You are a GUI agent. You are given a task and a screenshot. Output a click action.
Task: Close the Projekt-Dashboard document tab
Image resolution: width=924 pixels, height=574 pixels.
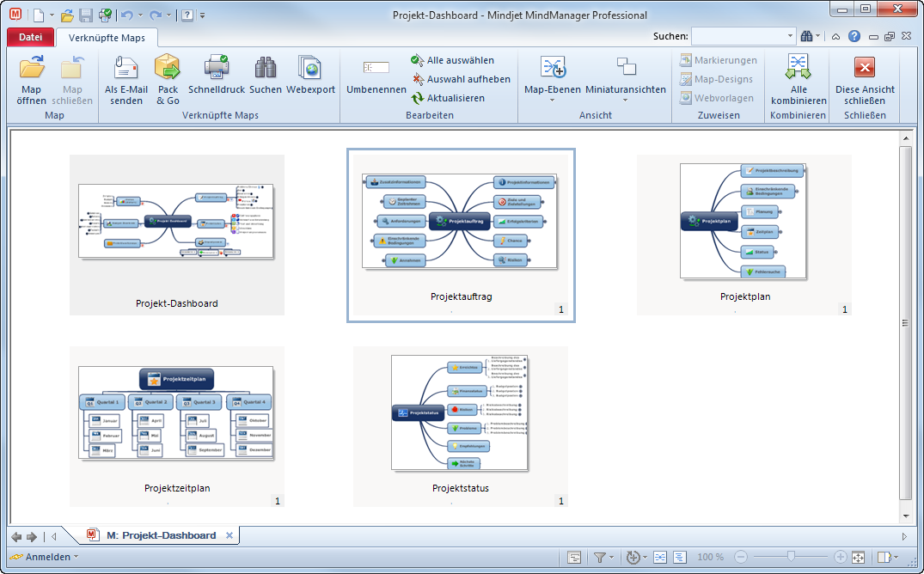229,535
